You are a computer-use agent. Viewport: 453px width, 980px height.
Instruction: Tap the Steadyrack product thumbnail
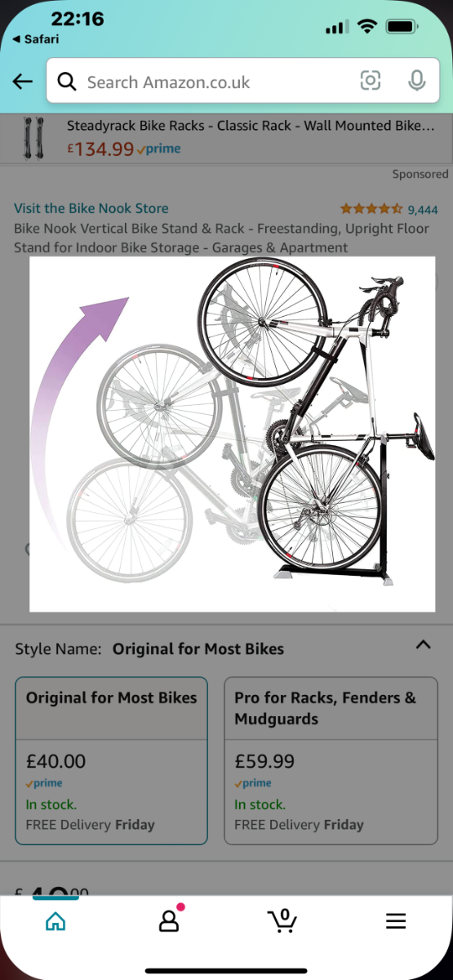tap(33, 136)
